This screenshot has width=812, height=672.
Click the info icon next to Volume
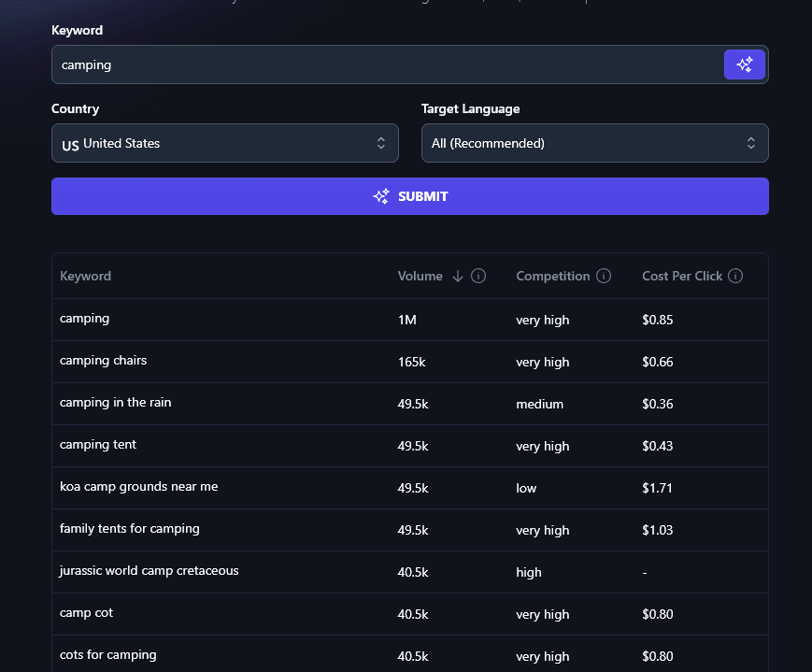(x=477, y=276)
